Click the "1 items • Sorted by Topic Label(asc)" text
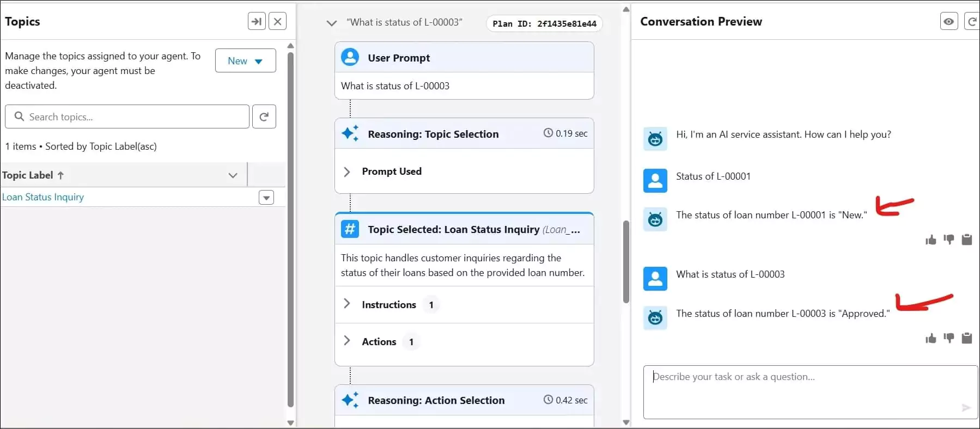This screenshot has width=980, height=429. pos(81,146)
